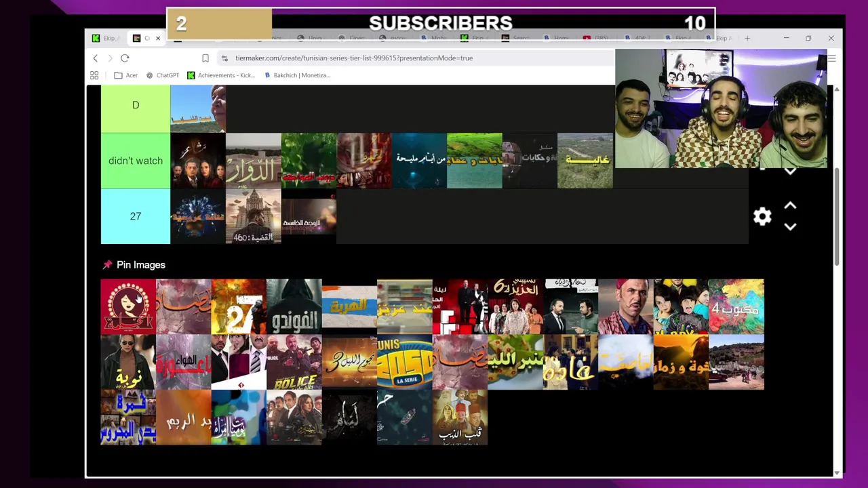
Task: Open the ChatGPT bookmark
Action: pyautogui.click(x=163, y=75)
